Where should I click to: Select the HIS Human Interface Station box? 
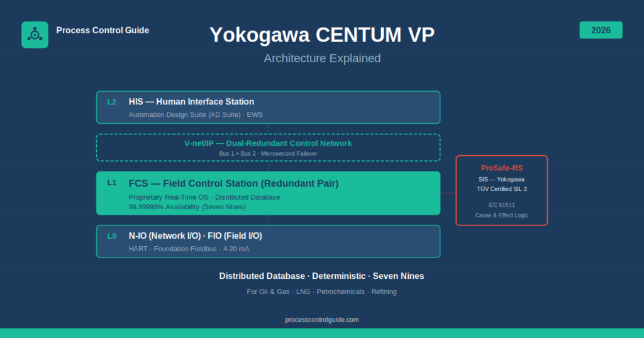[268, 107]
